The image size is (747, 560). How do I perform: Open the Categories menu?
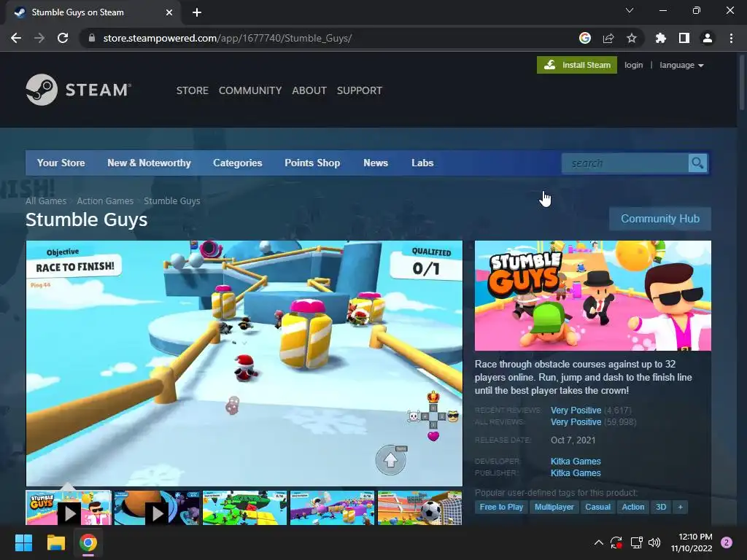click(x=237, y=163)
